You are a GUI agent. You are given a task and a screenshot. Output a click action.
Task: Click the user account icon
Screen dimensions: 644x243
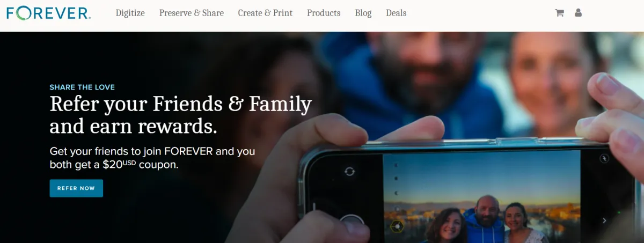578,13
